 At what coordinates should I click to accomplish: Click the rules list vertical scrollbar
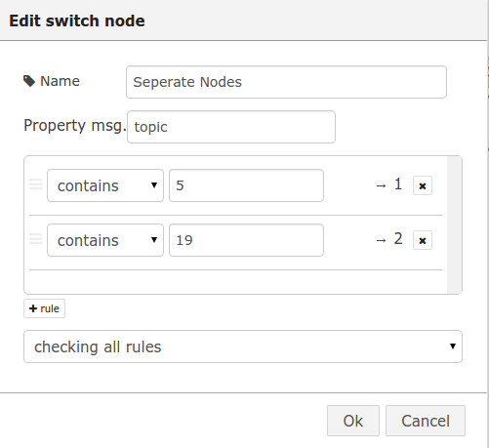454,224
